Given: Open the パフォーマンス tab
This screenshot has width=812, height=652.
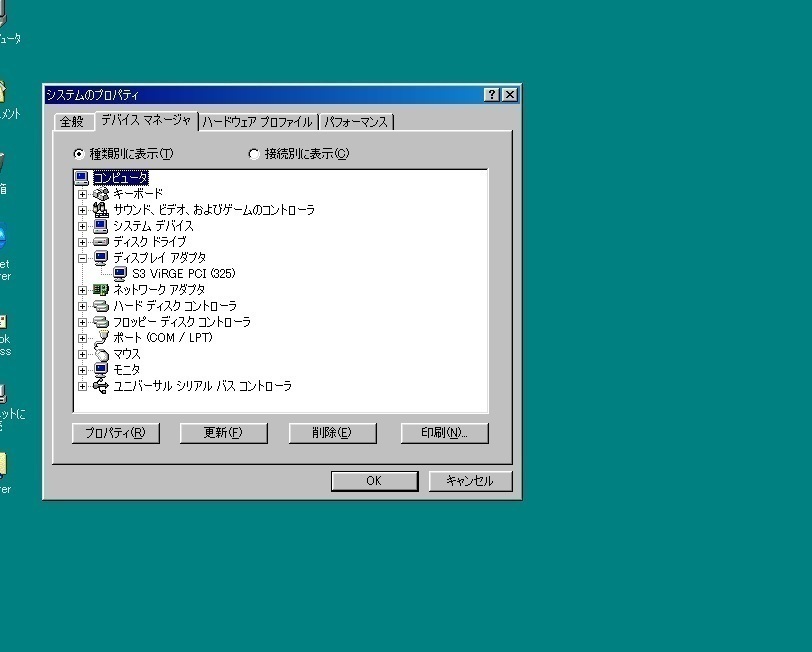Looking at the screenshot, I should click(x=356, y=122).
